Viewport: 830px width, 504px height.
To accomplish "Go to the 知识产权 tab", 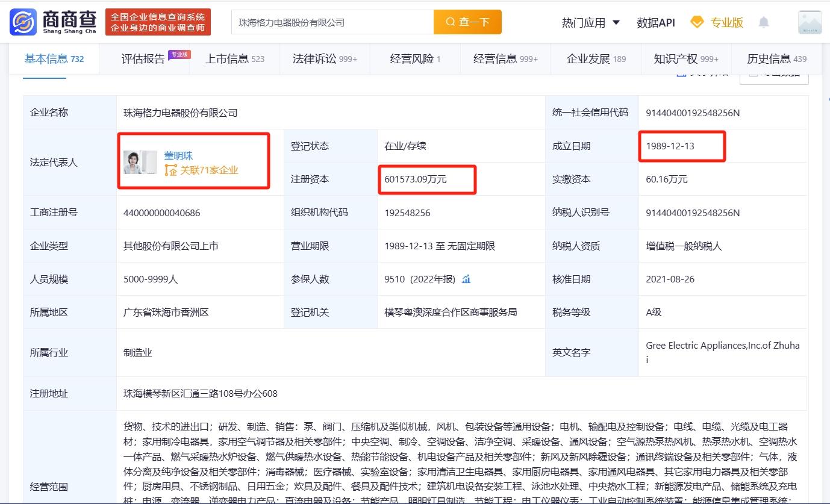I will tap(685, 58).
